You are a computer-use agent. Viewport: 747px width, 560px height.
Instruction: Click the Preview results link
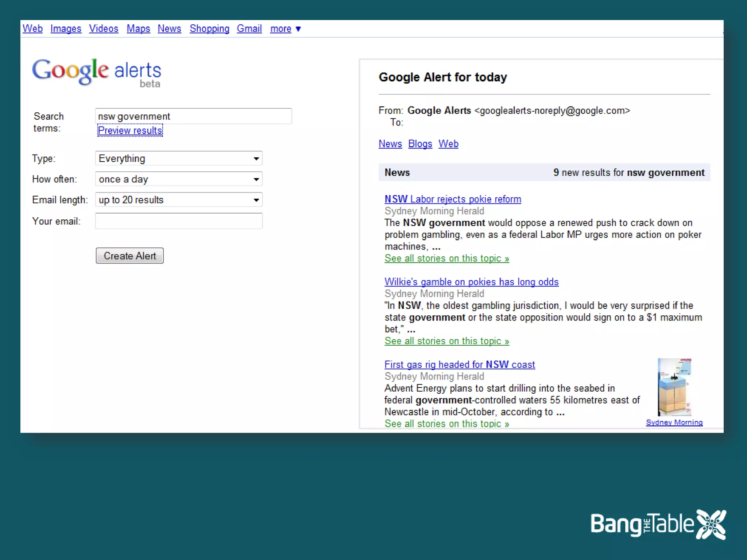(x=130, y=131)
